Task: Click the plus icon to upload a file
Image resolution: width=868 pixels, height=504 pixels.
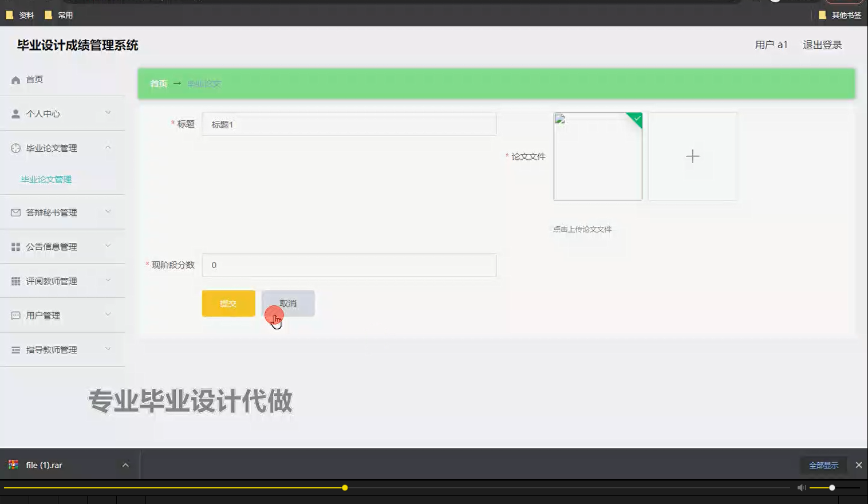Action: coord(692,156)
